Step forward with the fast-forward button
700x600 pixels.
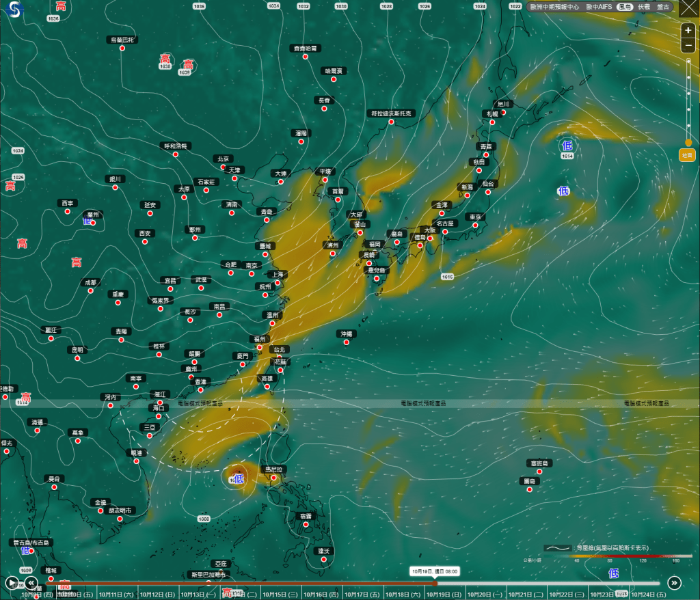[x=675, y=583]
